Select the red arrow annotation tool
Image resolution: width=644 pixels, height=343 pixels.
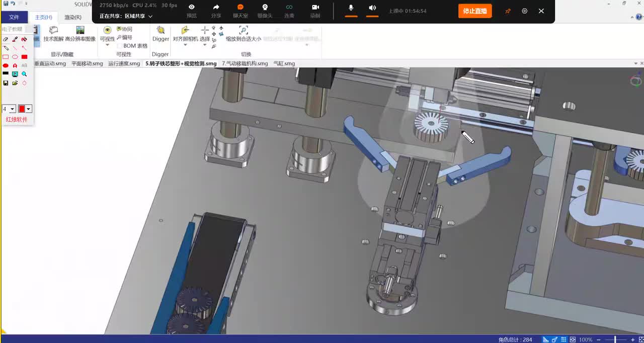tap(24, 48)
